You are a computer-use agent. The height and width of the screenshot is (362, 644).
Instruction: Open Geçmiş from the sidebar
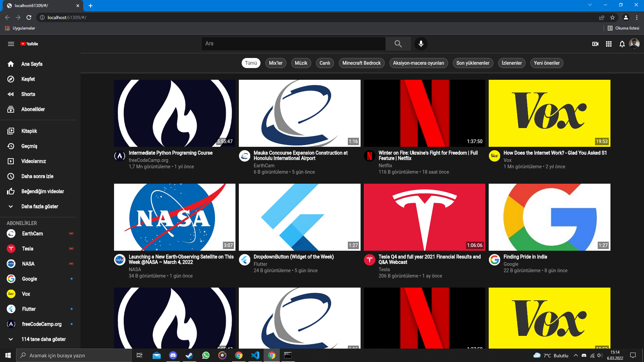click(x=30, y=146)
